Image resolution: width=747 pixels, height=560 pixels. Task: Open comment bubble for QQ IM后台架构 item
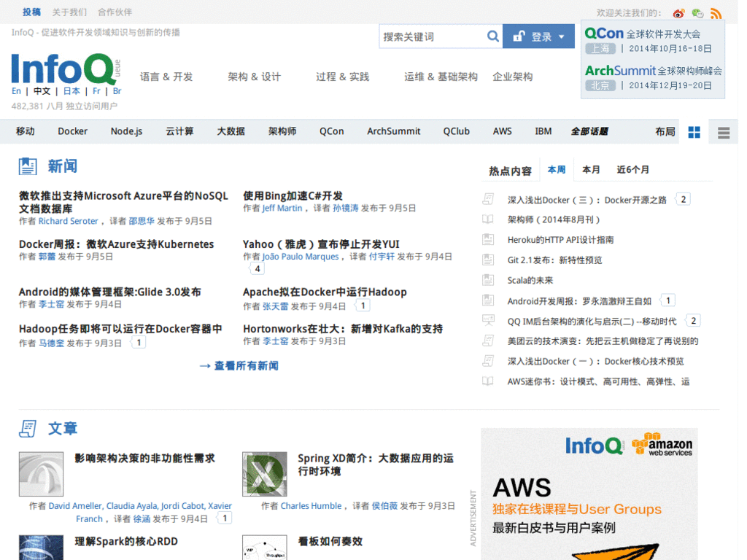pyautogui.click(x=693, y=321)
